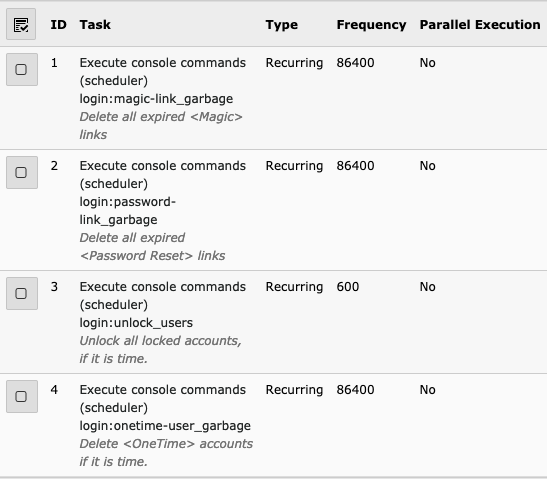Click the Frequency column header
The height and width of the screenshot is (479, 547).
(371, 25)
